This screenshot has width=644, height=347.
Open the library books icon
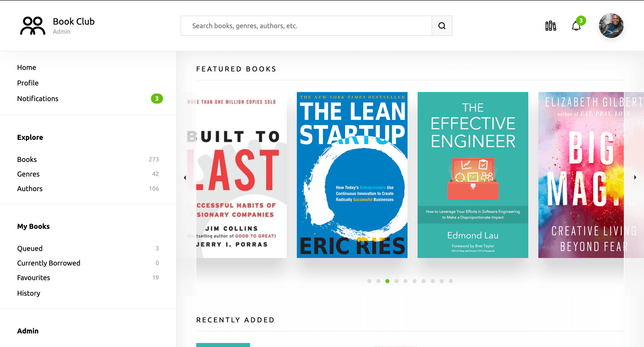click(x=550, y=26)
